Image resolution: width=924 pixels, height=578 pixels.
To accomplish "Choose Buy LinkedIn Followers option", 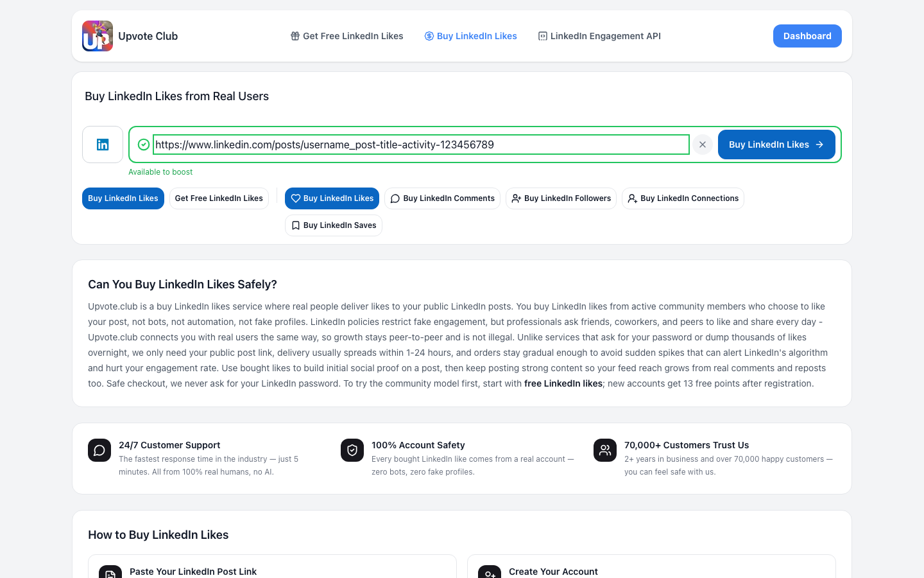I will point(561,198).
